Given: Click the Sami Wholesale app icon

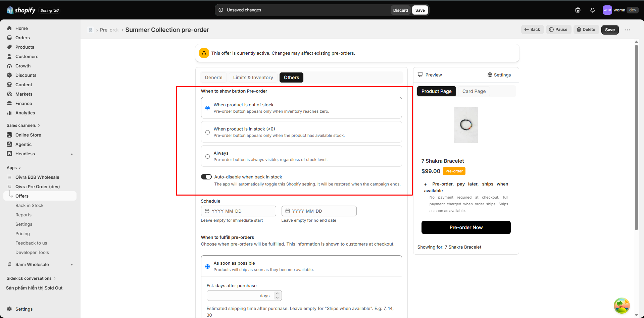Looking at the screenshot, I should point(9,264).
